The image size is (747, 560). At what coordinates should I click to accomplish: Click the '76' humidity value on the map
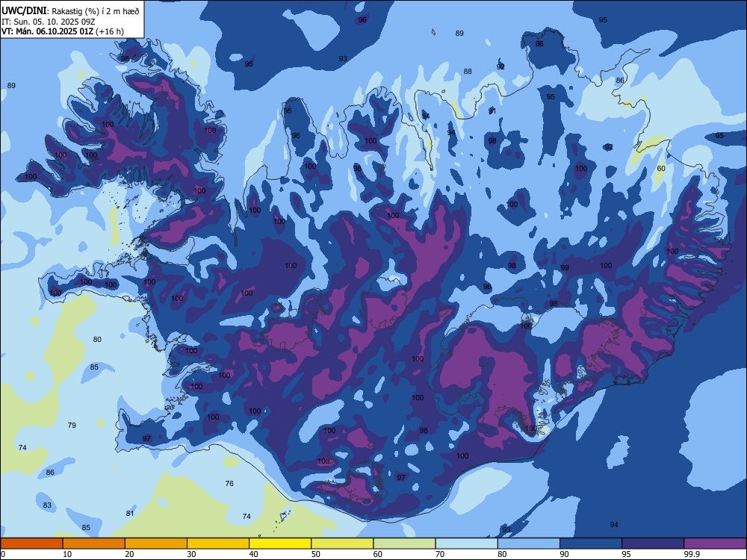(229, 483)
